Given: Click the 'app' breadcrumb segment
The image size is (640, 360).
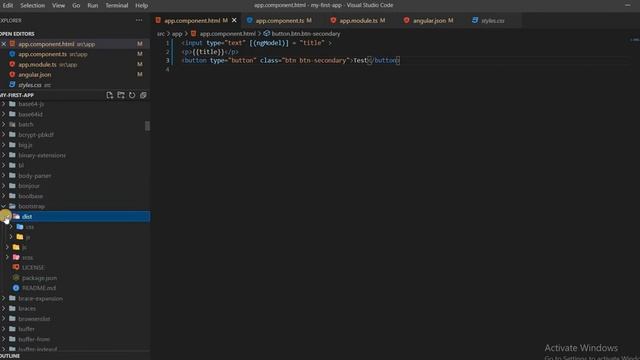Looking at the screenshot, I should tap(177, 33).
